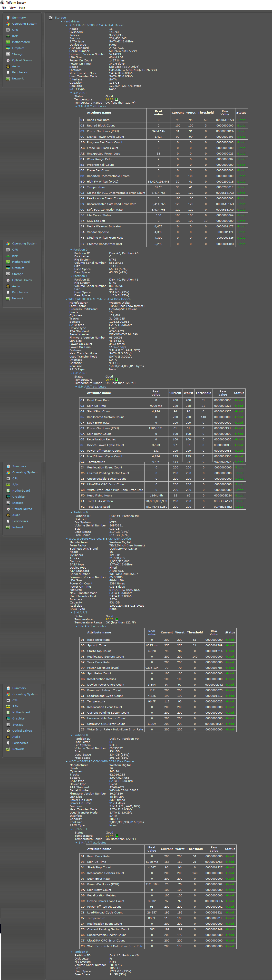The width and height of the screenshot is (272, 980).
Task: Select On the fly ECC Uncorrectable Error Count
Action: click(163, 193)
